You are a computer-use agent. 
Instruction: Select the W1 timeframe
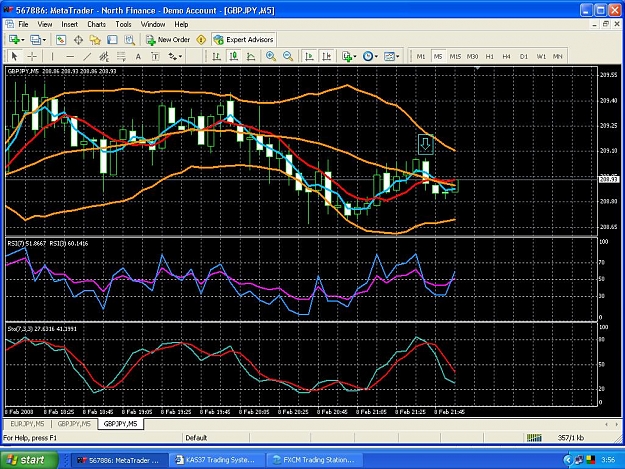coord(541,57)
